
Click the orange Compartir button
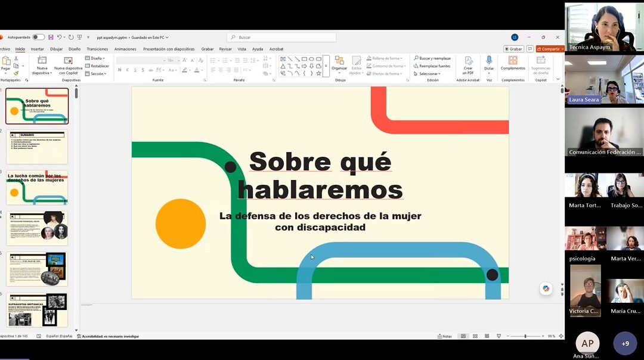(550, 49)
